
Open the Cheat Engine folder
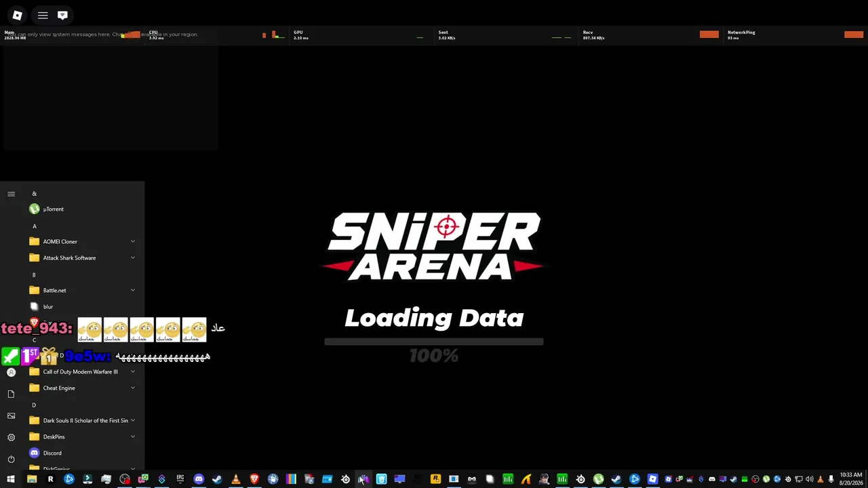[x=82, y=388]
